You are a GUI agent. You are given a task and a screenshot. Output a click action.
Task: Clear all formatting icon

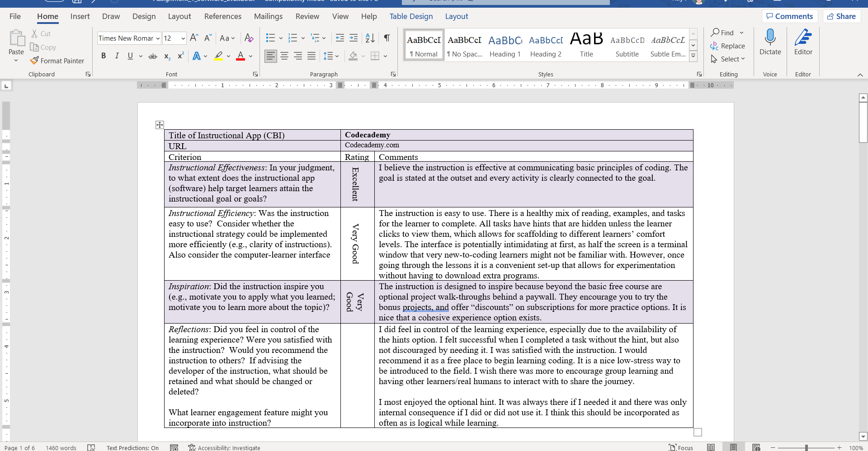(249, 38)
